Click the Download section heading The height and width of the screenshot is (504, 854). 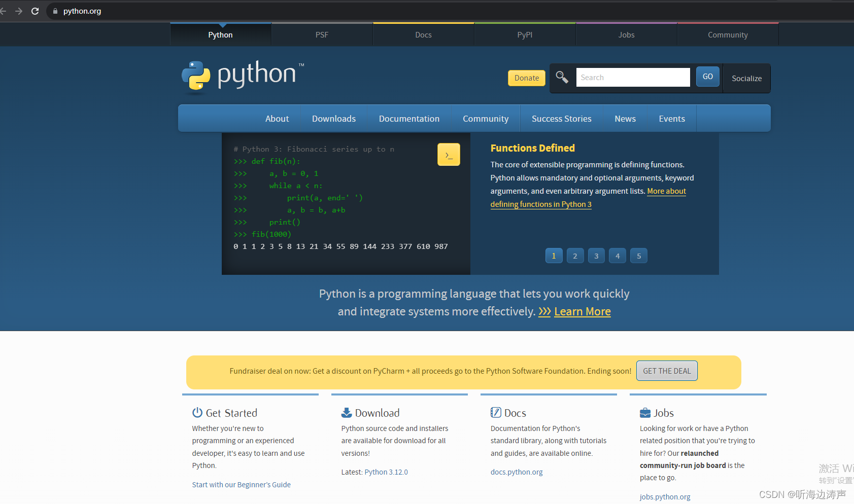[x=377, y=413]
